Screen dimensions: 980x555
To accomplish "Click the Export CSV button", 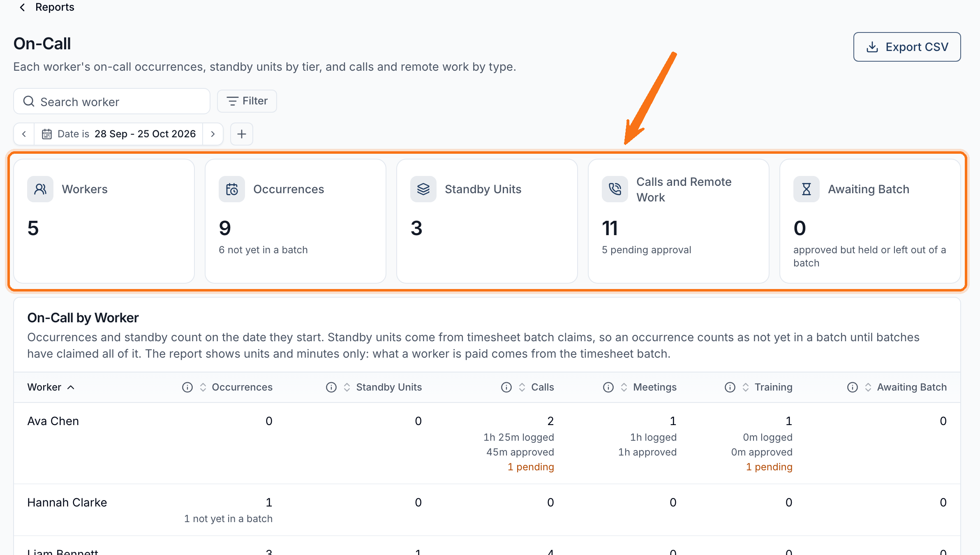I will [x=907, y=47].
